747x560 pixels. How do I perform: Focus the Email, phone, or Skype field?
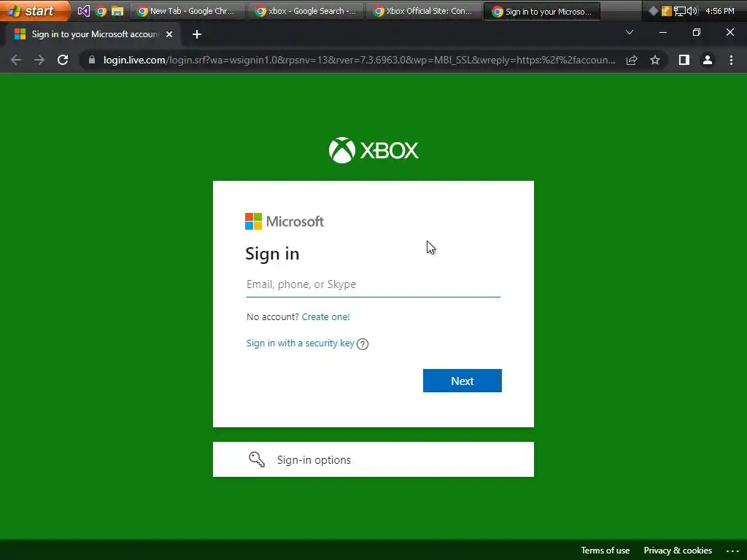click(373, 285)
